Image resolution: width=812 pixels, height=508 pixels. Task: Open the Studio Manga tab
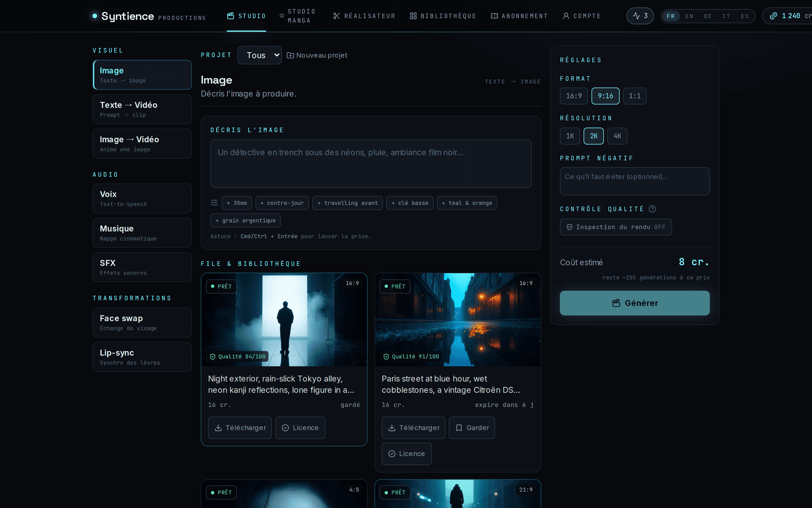[299, 16]
